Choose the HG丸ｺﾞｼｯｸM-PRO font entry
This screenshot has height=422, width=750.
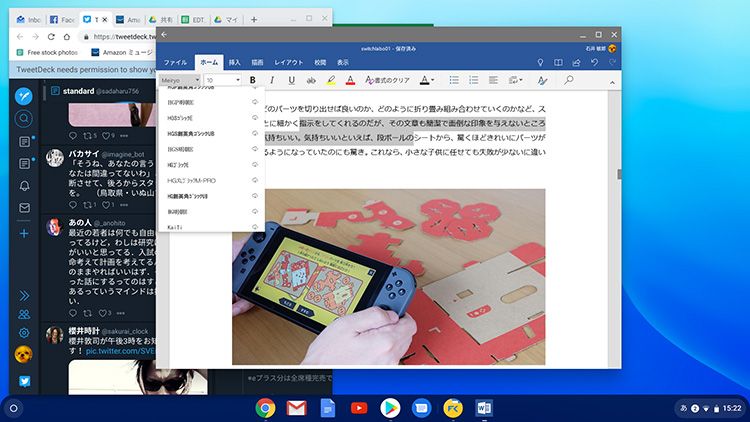click(211, 180)
